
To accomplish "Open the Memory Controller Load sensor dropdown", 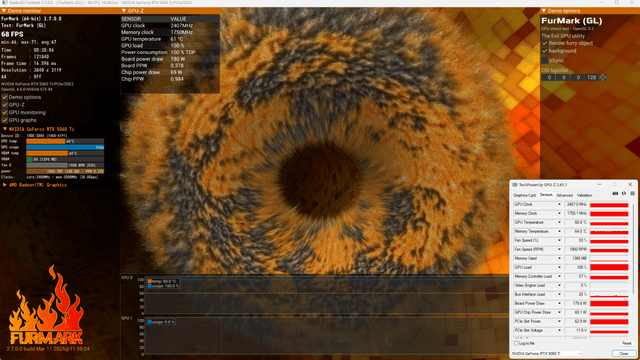I will coord(559,276).
